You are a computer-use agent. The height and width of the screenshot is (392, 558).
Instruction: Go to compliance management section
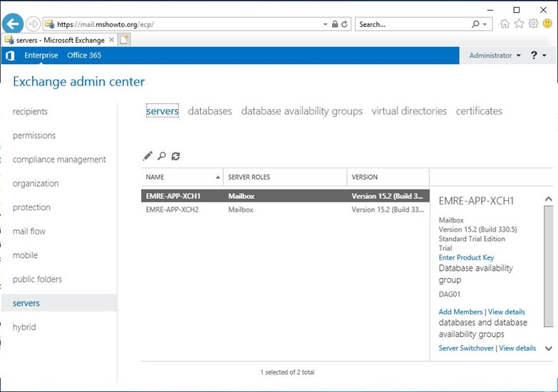59,160
